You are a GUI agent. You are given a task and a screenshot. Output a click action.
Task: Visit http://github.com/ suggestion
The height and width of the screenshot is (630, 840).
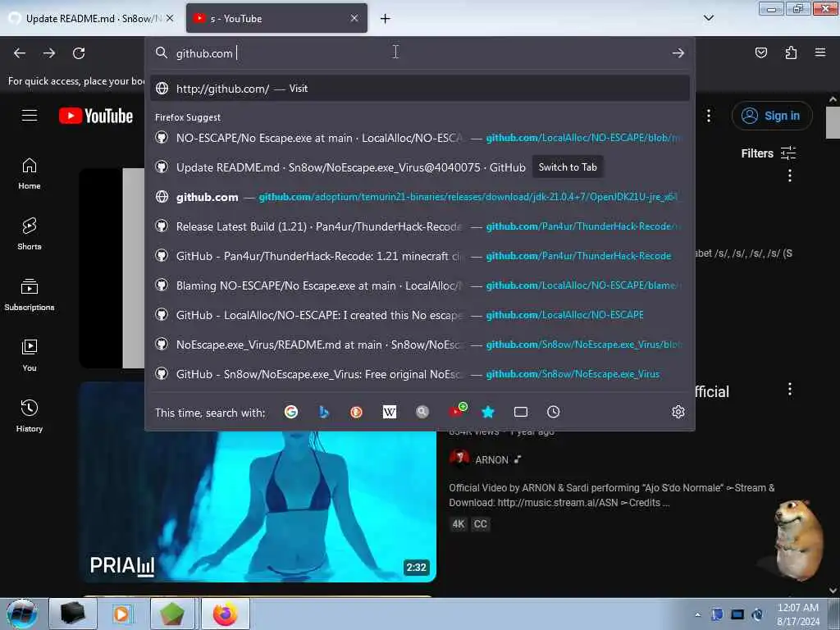pos(420,89)
